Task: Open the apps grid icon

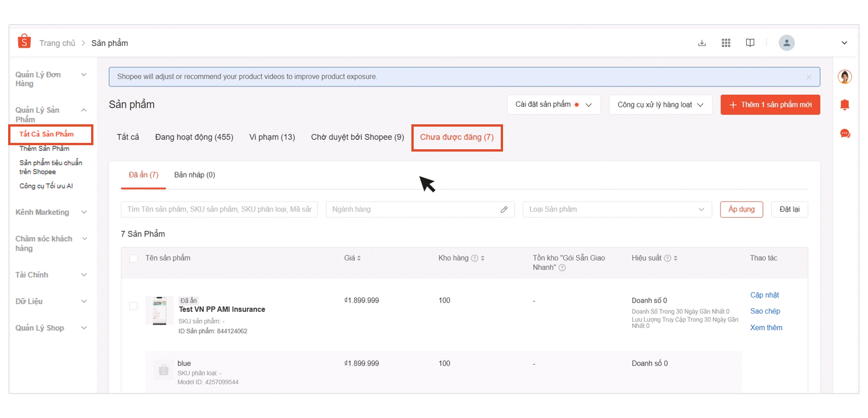Action: (726, 43)
